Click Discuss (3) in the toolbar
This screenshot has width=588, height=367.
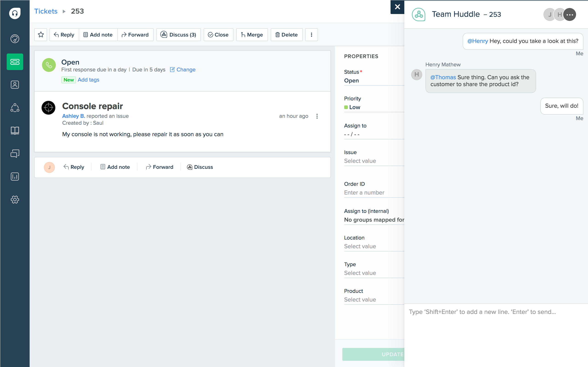(178, 35)
